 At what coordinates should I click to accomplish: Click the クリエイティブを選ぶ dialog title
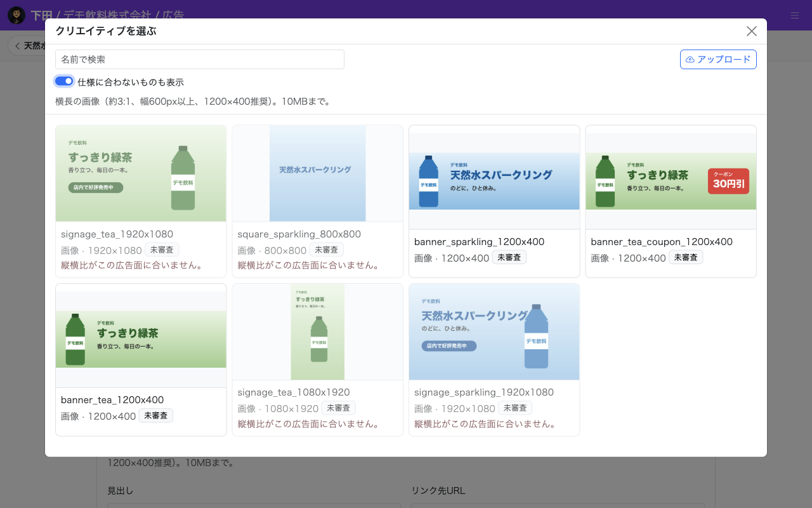(106, 31)
